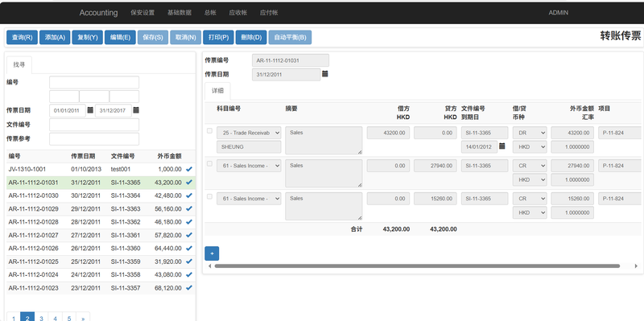Screen dimensions: 644x321
Task: Click checkmark on row AR-11-1112-01030
Action: [x=189, y=195]
